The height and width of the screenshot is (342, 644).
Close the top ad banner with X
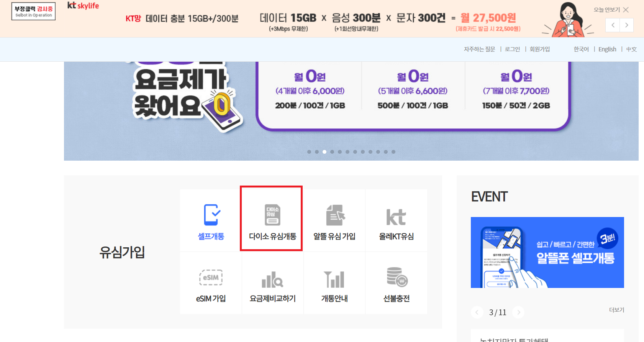(x=626, y=10)
